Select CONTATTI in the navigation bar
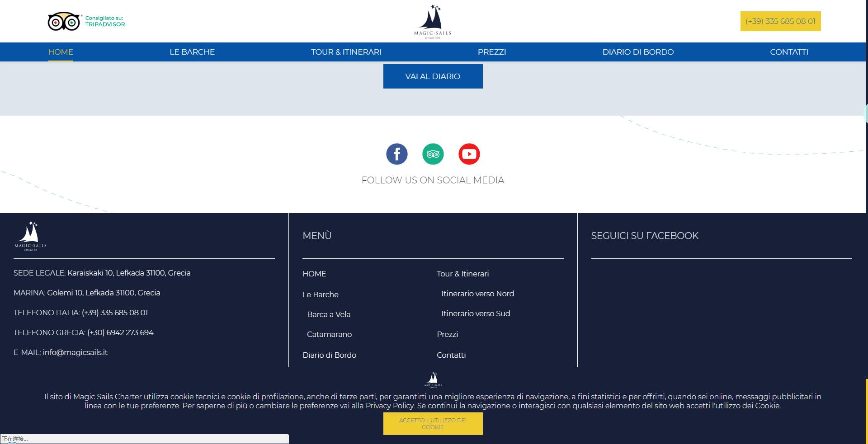Image resolution: width=868 pixels, height=444 pixels. (x=789, y=52)
